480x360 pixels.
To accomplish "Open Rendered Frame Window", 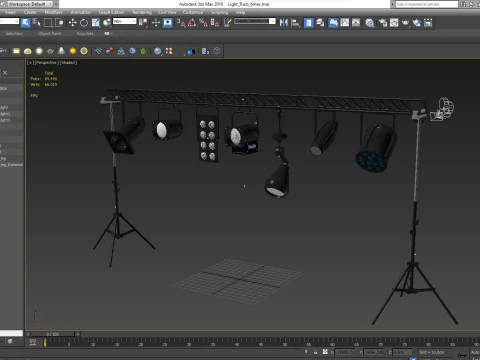I will pos(394,23).
